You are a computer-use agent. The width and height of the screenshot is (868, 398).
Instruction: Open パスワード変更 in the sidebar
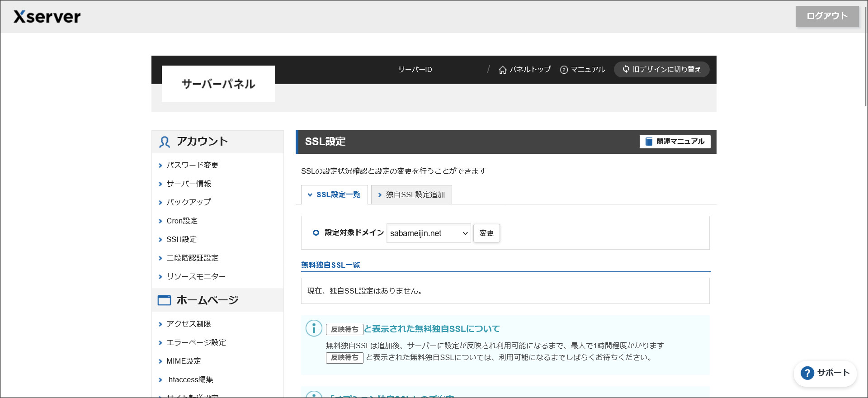pos(192,165)
